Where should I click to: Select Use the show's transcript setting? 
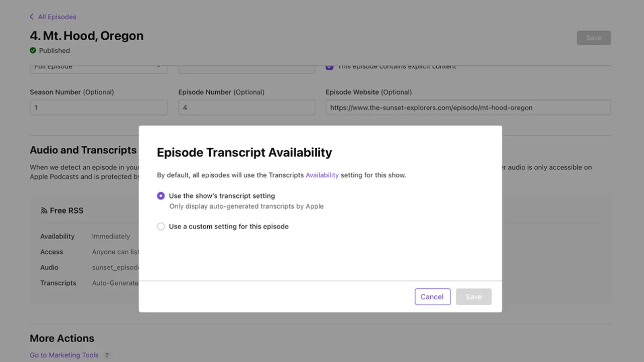[x=161, y=196]
